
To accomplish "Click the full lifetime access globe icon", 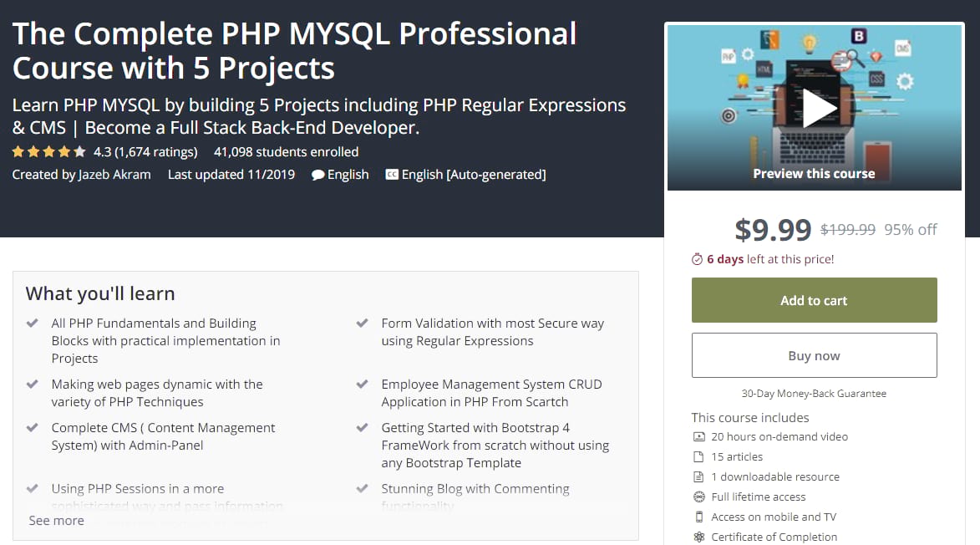I will click(698, 497).
